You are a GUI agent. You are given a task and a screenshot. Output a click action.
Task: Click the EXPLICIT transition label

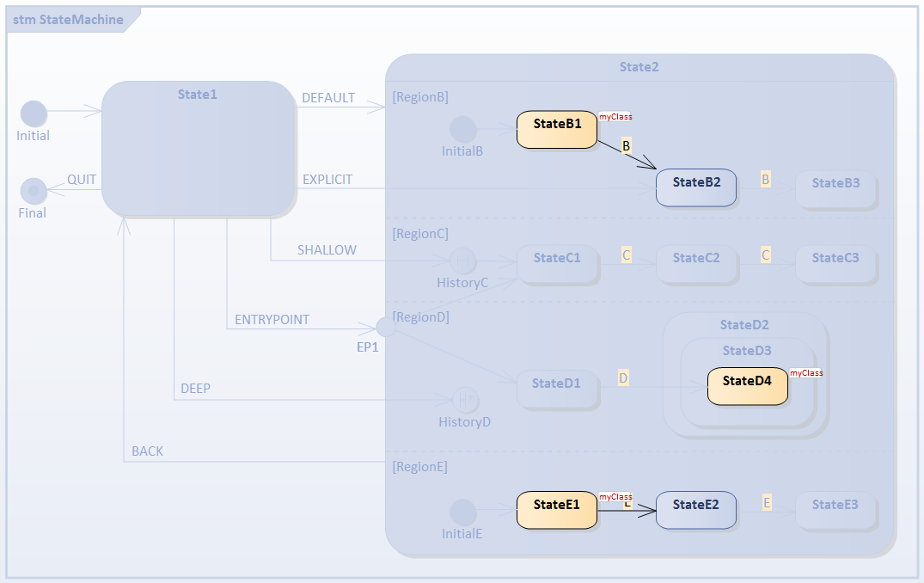point(327,179)
